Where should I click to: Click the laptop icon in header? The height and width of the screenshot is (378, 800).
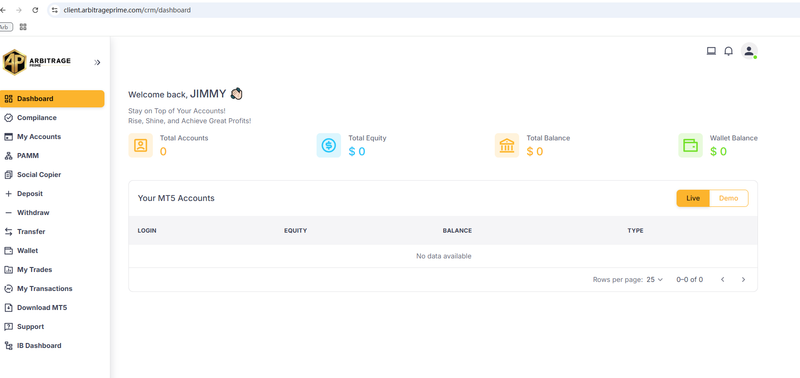pyautogui.click(x=711, y=51)
